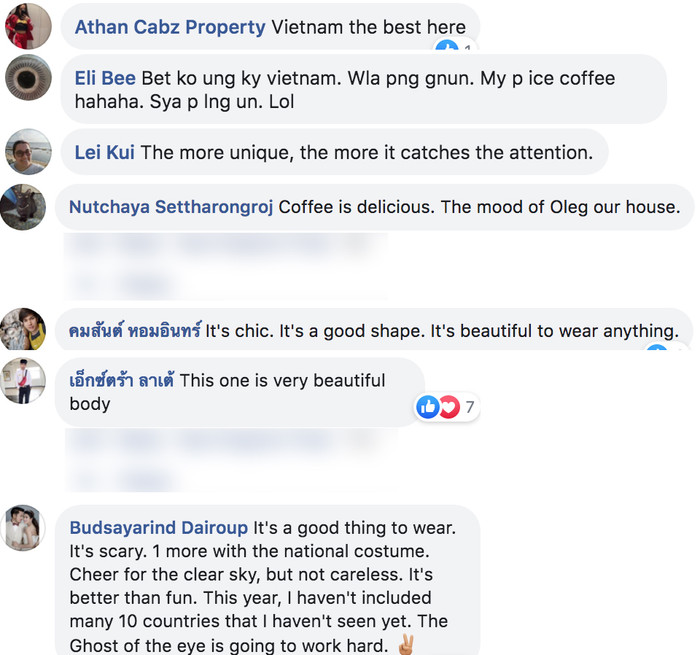Click the red heart reaction beside count 7
This screenshot has height=655, width=700.
(x=447, y=407)
